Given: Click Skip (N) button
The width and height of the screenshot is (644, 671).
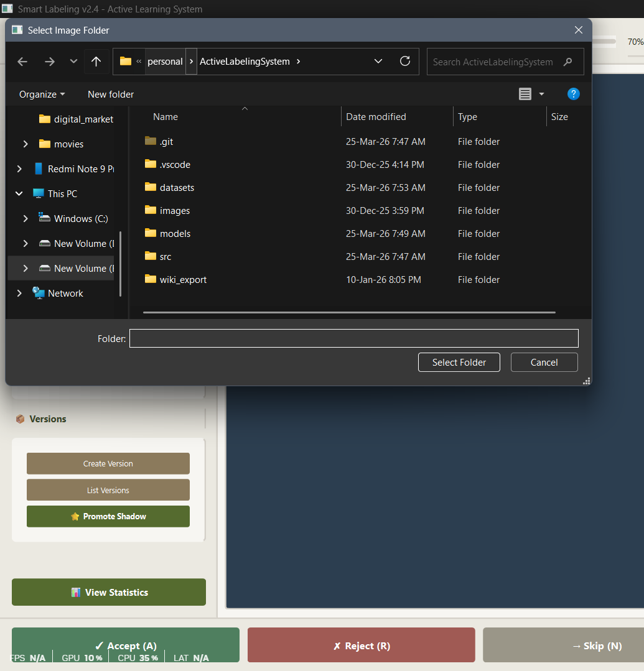Looking at the screenshot, I should [564, 645].
